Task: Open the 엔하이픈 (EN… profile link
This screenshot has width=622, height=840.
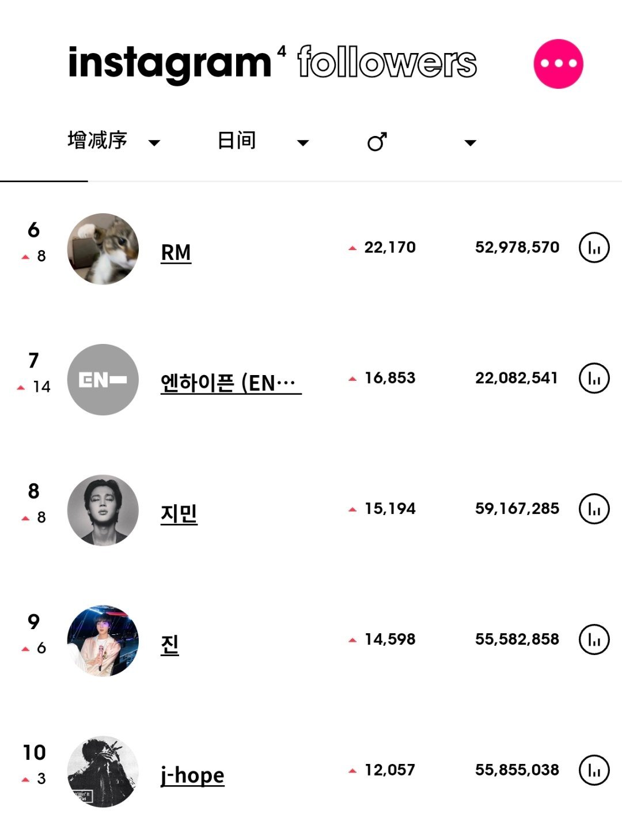Action: [231, 383]
